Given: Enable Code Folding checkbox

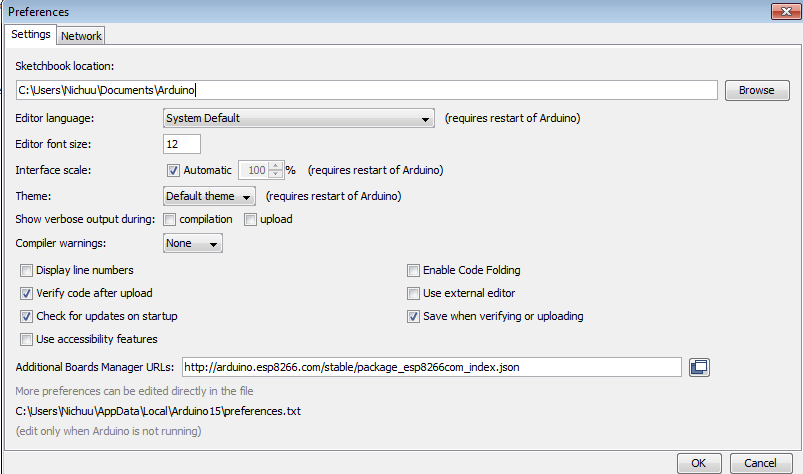Looking at the screenshot, I should tap(413, 270).
